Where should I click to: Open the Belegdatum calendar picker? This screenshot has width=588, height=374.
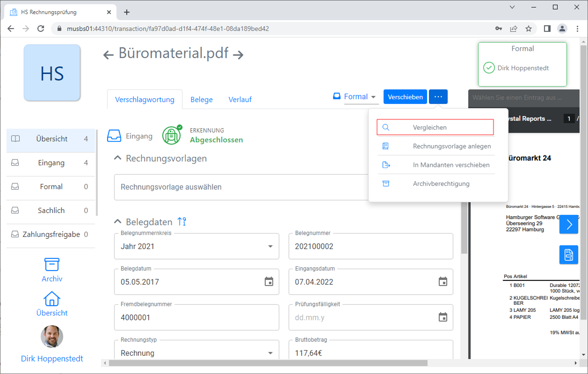269,282
